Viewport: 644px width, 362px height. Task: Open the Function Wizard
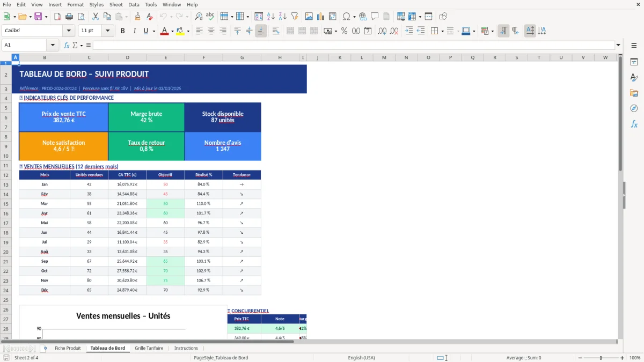[x=66, y=45]
